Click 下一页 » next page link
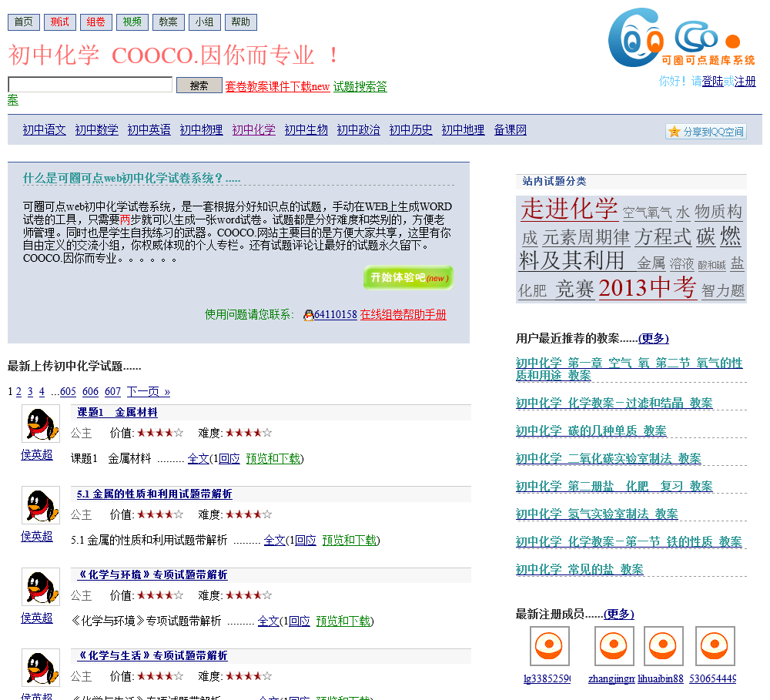770x700 pixels. (x=149, y=391)
